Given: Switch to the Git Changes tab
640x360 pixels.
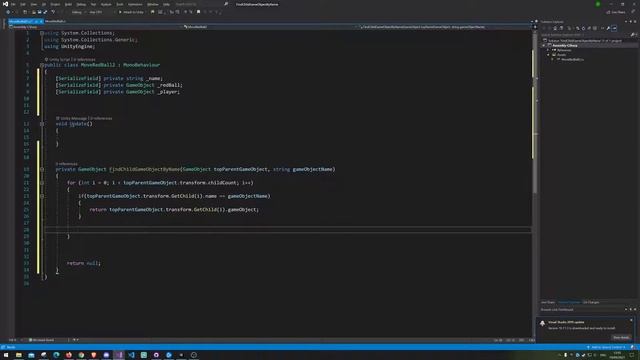Looking at the screenshot, I should (591, 302).
